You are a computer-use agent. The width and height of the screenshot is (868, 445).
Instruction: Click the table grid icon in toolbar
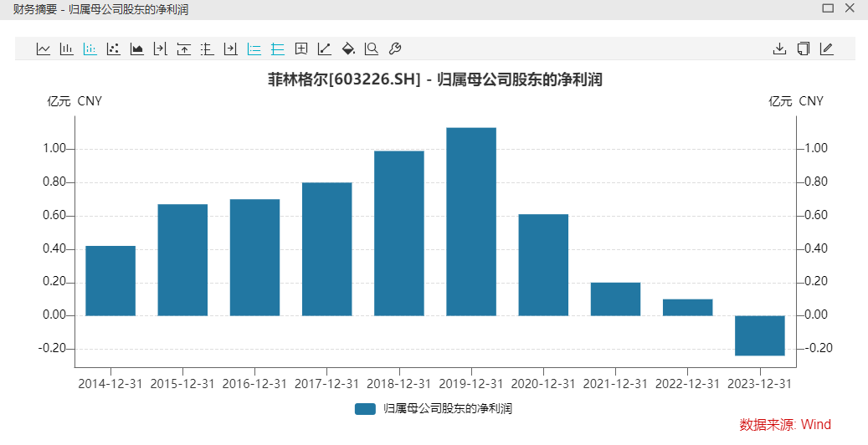[x=301, y=49]
